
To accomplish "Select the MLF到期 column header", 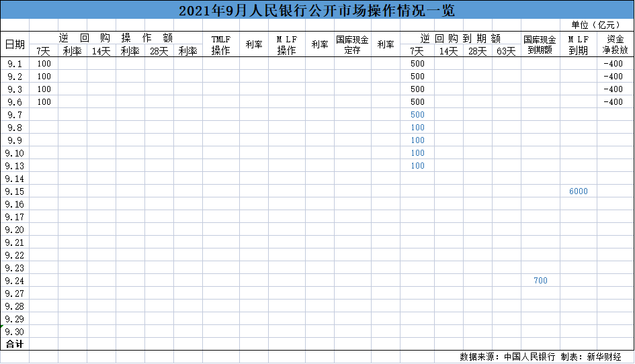I will tap(578, 44).
